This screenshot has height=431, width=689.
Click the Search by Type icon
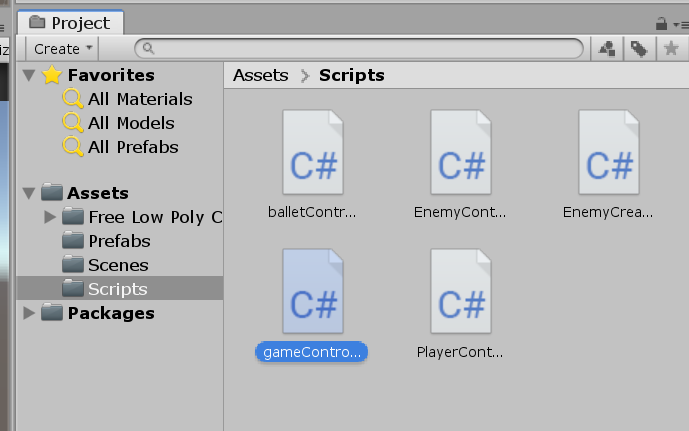(x=606, y=48)
